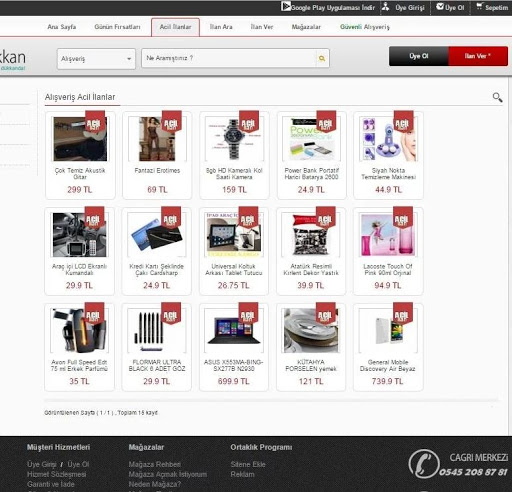Open the ASUS X553MA laptop thumbnail

[x=234, y=331]
